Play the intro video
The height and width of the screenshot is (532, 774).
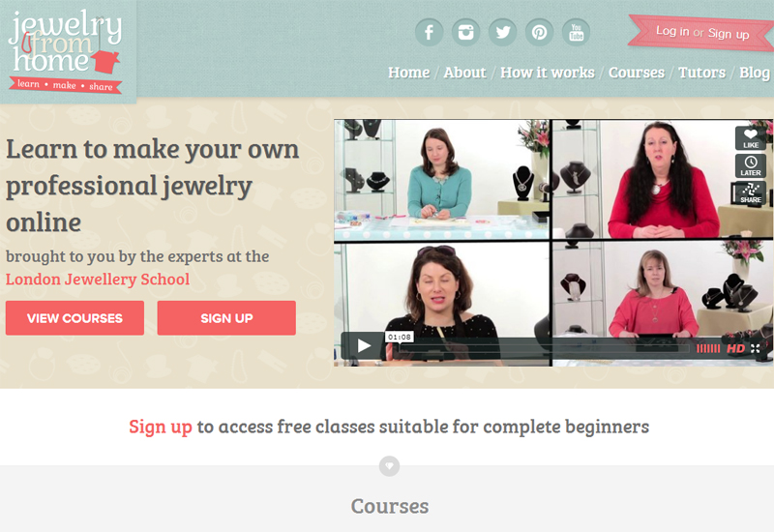tap(363, 345)
